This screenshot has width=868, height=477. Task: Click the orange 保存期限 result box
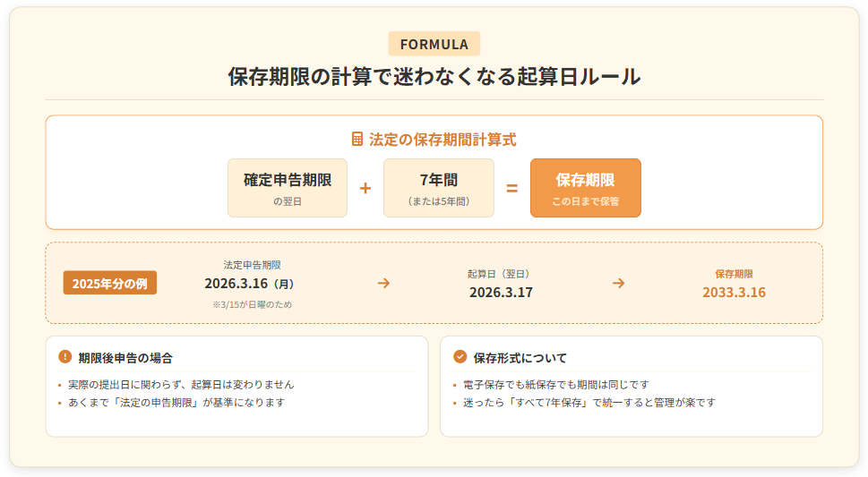point(585,188)
